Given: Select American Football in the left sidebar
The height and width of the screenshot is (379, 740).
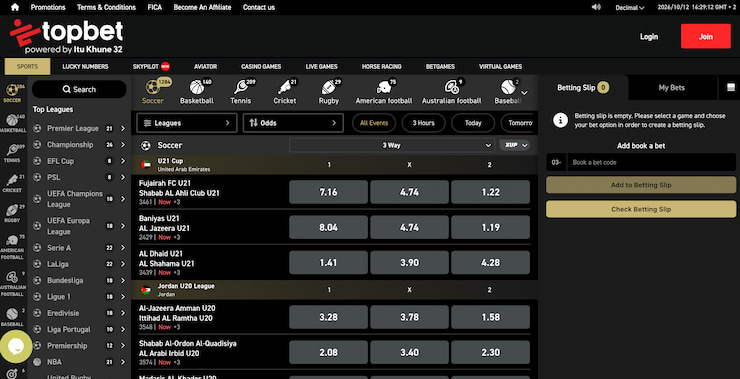Looking at the screenshot, I should 13,247.
